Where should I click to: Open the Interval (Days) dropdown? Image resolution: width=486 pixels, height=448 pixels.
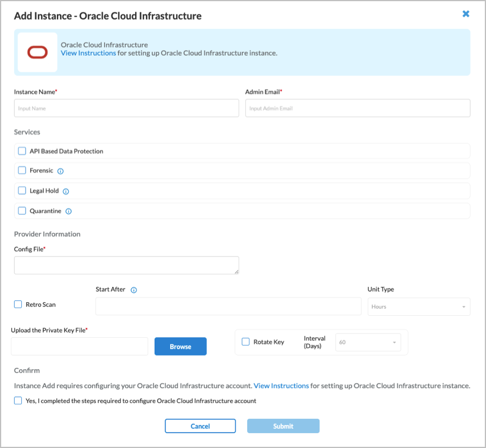(x=368, y=343)
